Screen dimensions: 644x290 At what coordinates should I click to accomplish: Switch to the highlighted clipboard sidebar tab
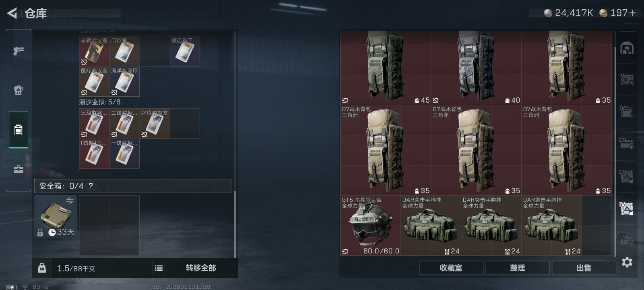19,130
